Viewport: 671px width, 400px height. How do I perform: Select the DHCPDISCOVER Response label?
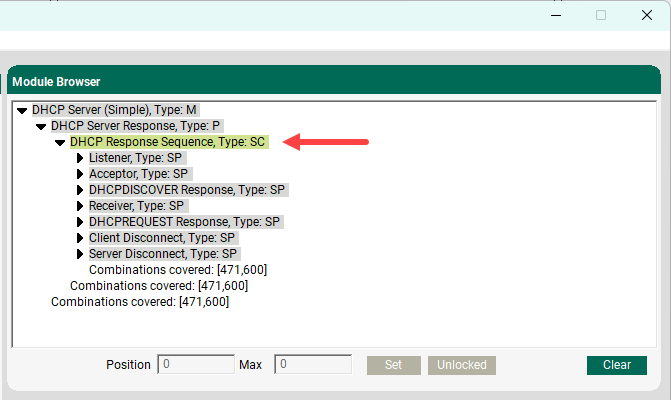click(187, 190)
